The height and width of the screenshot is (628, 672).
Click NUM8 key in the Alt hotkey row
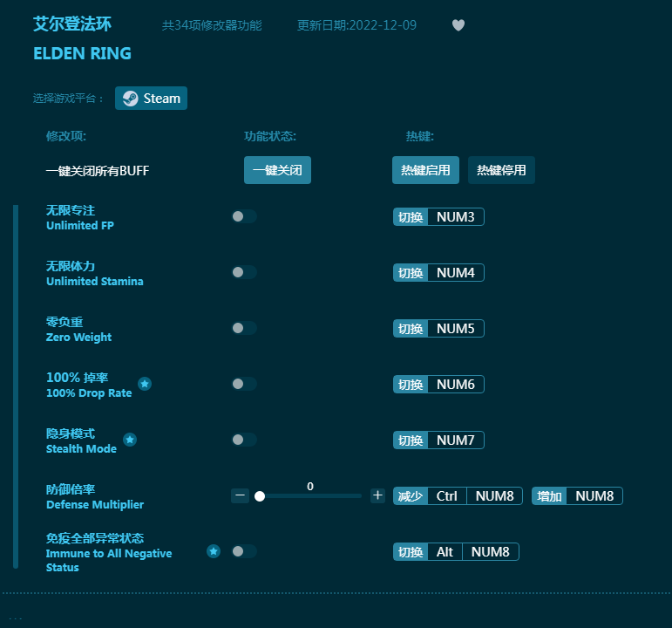pos(491,551)
